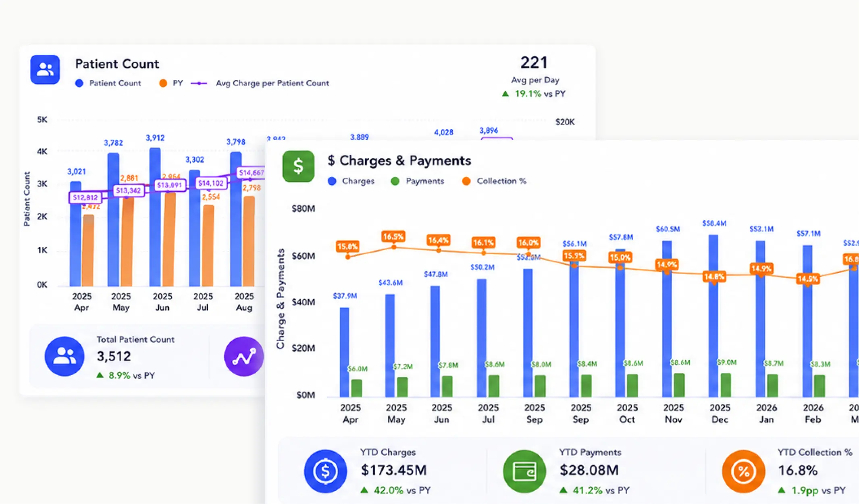Click the $12,812 avg charge label
This screenshot has height=504, width=859.
click(x=85, y=197)
